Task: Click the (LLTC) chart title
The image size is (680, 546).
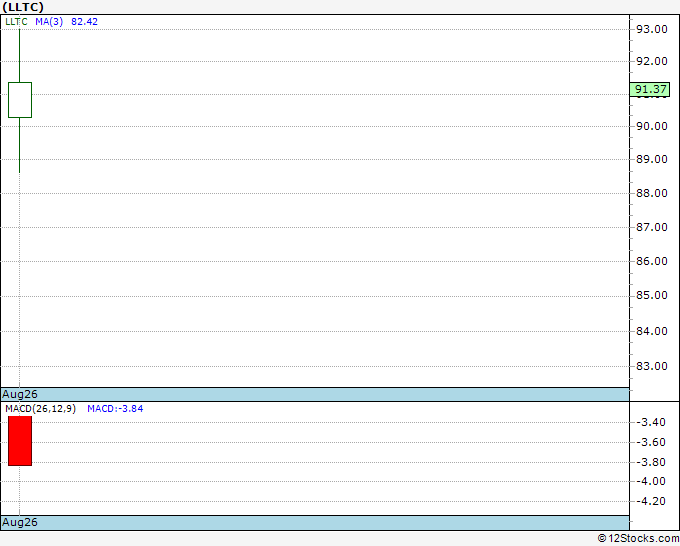Action: pyautogui.click(x=23, y=7)
